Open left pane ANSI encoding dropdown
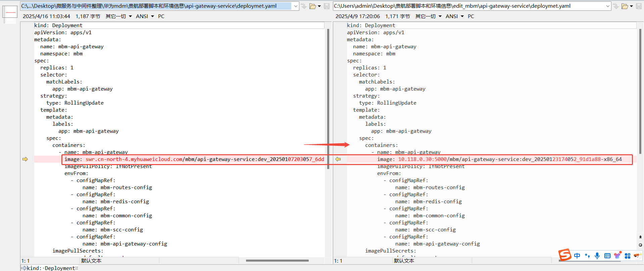This screenshot has width=644, height=271. pyautogui.click(x=145, y=16)
